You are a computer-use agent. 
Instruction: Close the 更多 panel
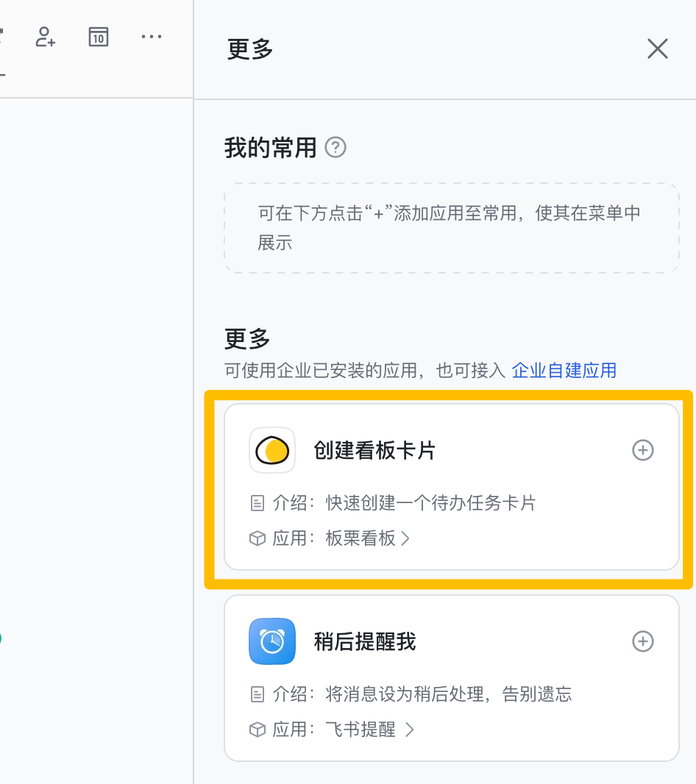[657, 49]
